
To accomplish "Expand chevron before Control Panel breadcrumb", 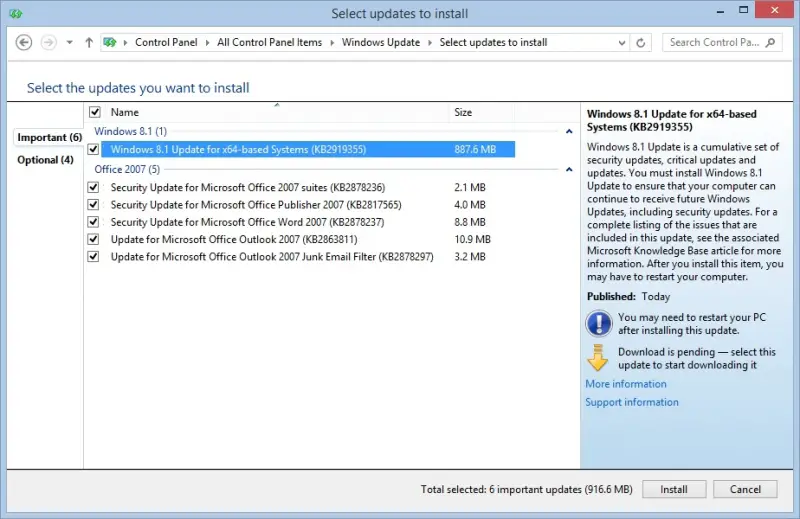I will point(126,43).
